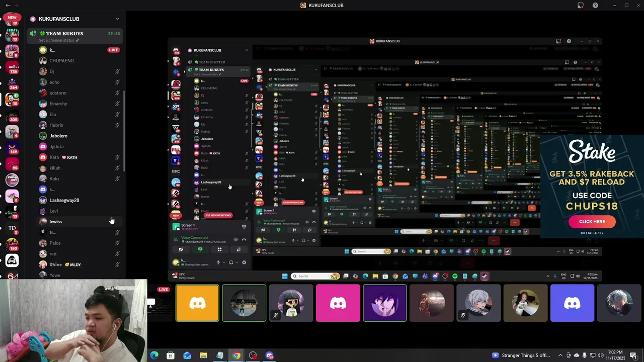644x362 pixels.
Task: Click the muted mic icon beside Kokz
Action: coord(117,178)
